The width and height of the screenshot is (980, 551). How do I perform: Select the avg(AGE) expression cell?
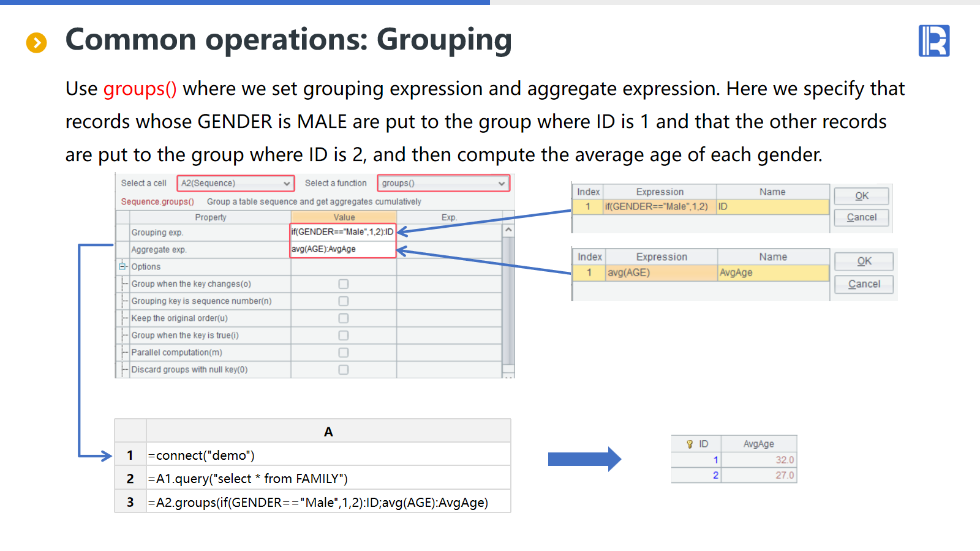(x=660, y=273)
